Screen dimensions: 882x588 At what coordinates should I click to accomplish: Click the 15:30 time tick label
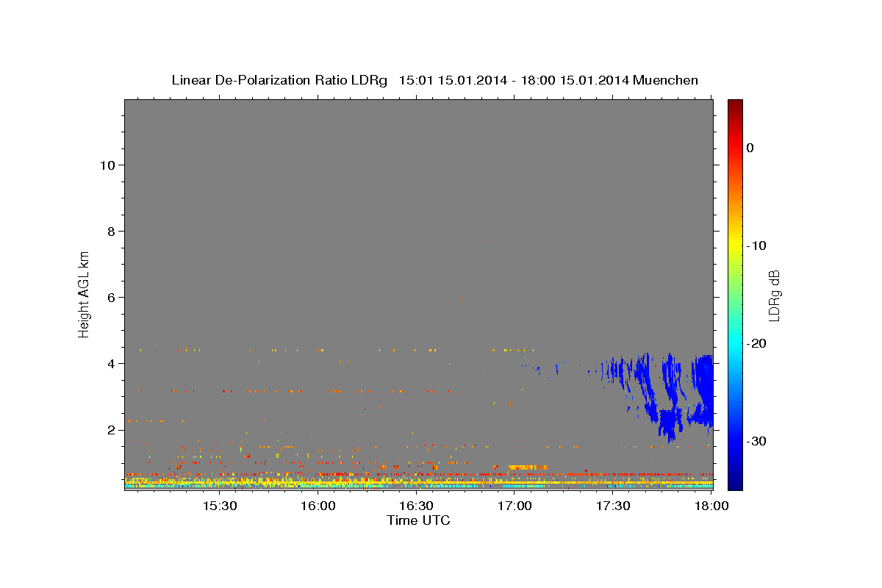(219, 506)
